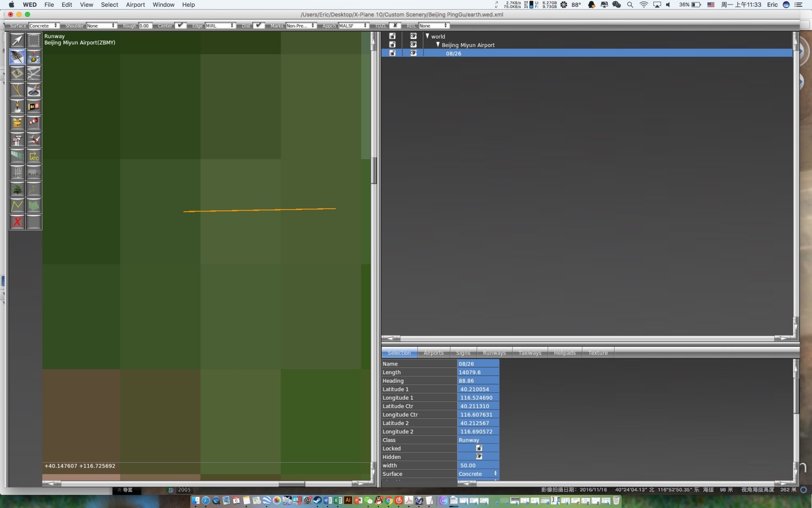Pick the Airport Beacon tool
This screenshot has width=812, height=508.
(x=17, y=123)
